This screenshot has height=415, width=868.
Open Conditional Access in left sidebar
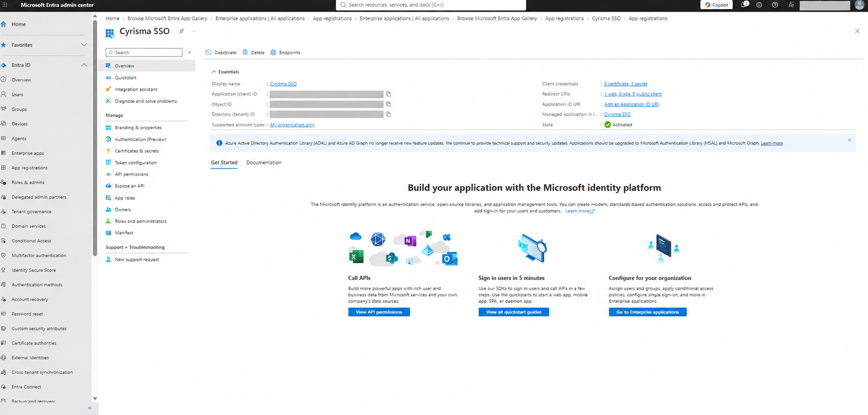click(32, 241)
